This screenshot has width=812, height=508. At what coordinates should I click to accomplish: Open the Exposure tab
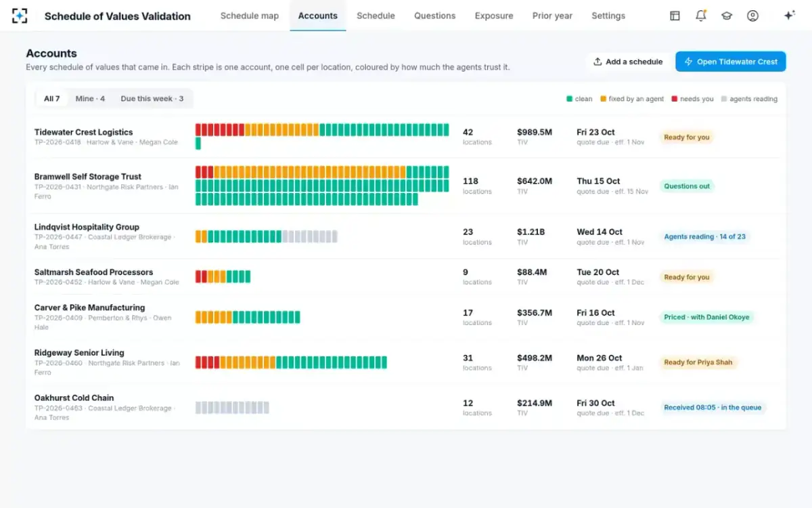tap(494, 16)
